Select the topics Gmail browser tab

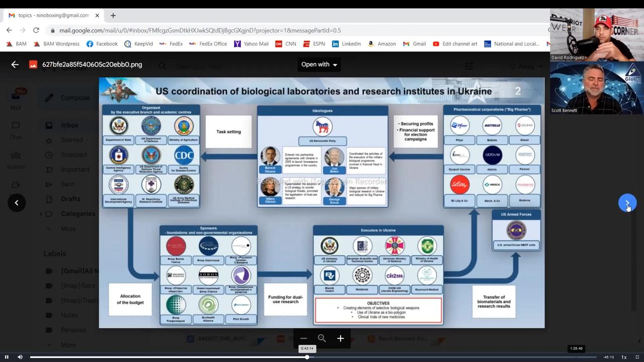53,16
